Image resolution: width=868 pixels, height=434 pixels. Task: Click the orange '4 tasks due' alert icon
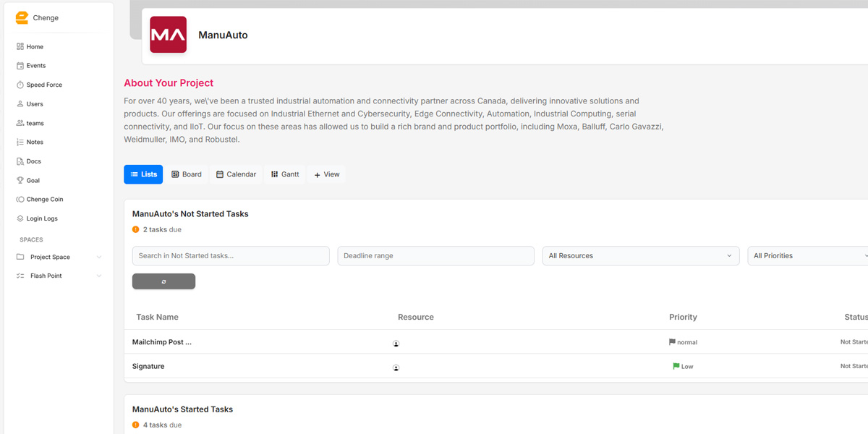[x=135, y=425]
